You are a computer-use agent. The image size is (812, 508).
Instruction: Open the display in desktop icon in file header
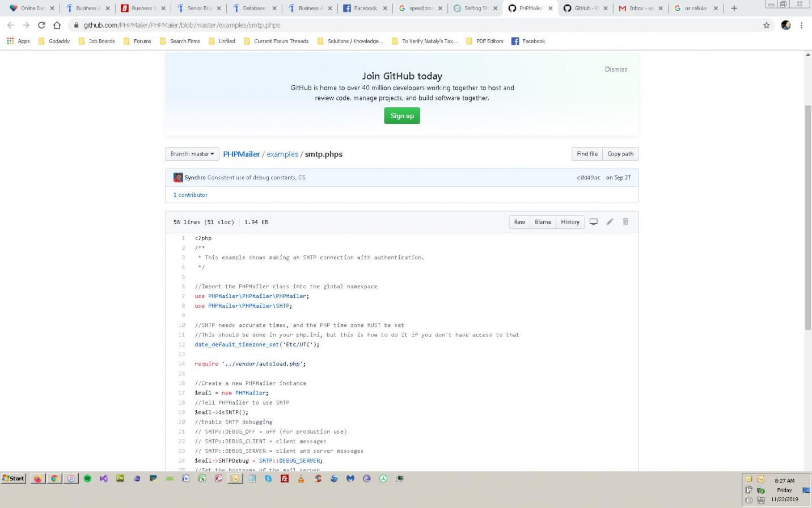[594, 222]
